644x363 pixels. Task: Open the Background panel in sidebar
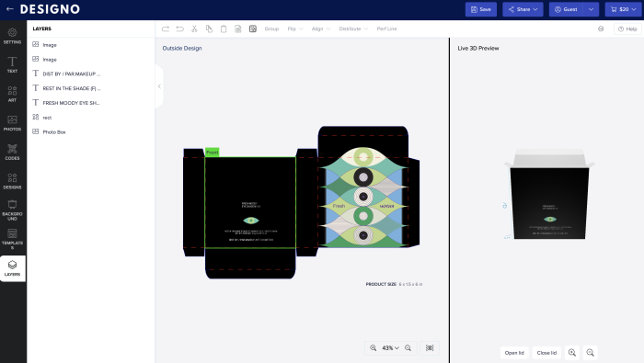(x=12, y=210)
